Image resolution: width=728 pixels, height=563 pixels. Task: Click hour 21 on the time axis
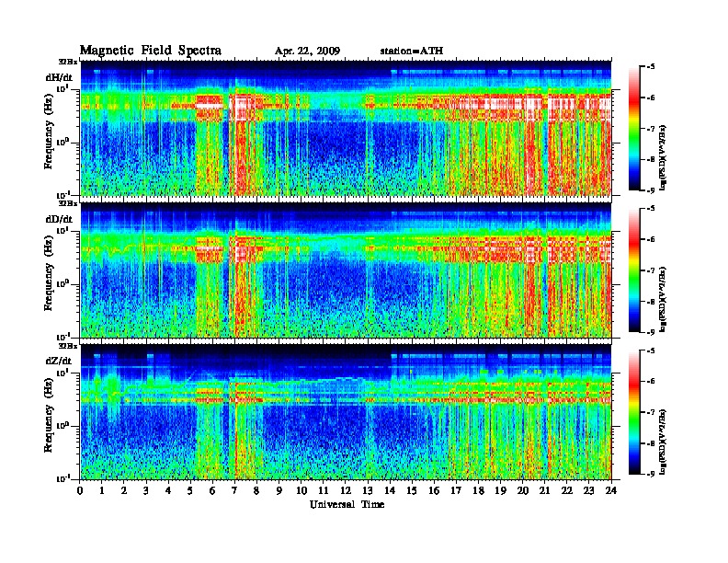[544, 491]
